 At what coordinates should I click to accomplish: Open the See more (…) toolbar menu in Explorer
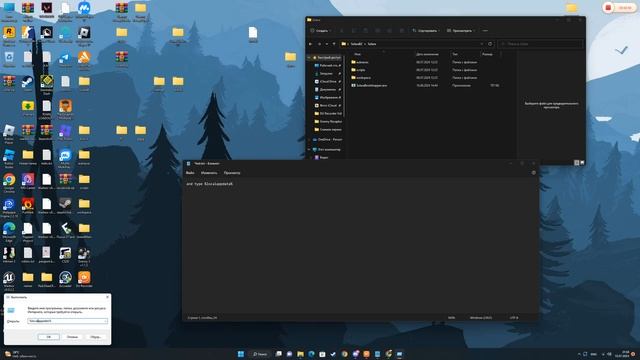[485, 31]
